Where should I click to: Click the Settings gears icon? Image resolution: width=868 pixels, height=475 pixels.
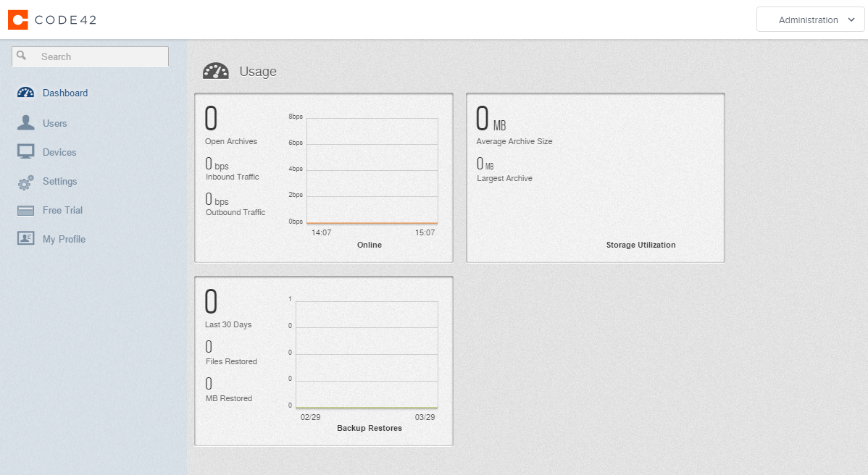(25, 182)
